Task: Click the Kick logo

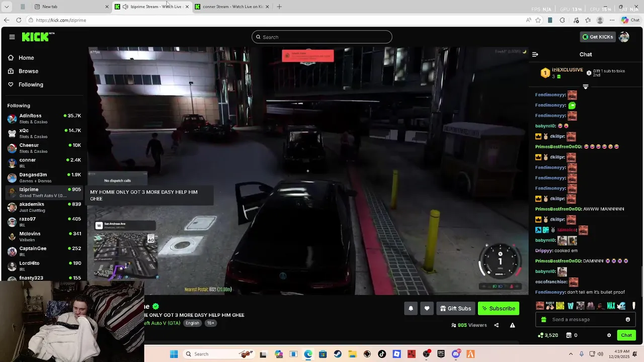Action: pyautogui.click(x=38, y=37)
